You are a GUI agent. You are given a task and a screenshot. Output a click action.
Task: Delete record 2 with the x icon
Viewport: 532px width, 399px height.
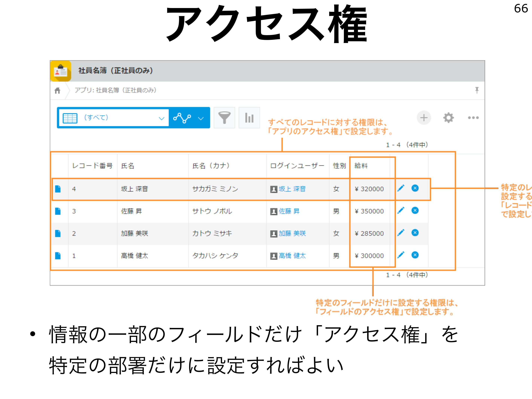(x=415, y=233)
